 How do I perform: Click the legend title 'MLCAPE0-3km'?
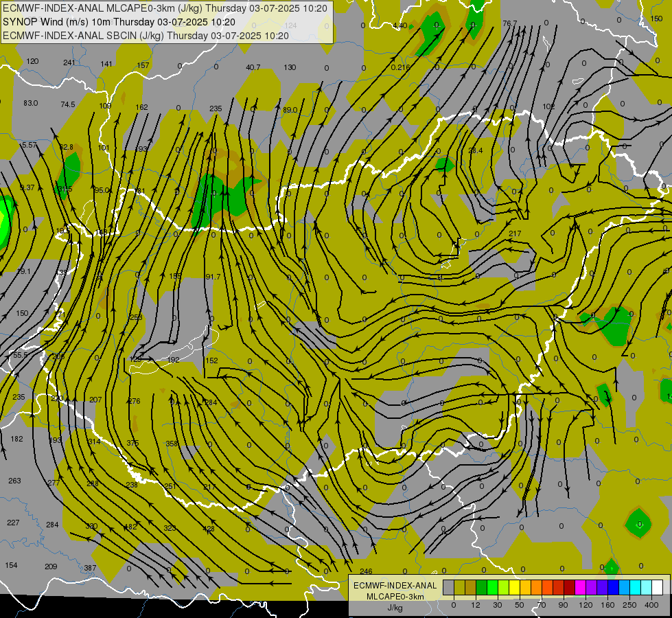395,597
